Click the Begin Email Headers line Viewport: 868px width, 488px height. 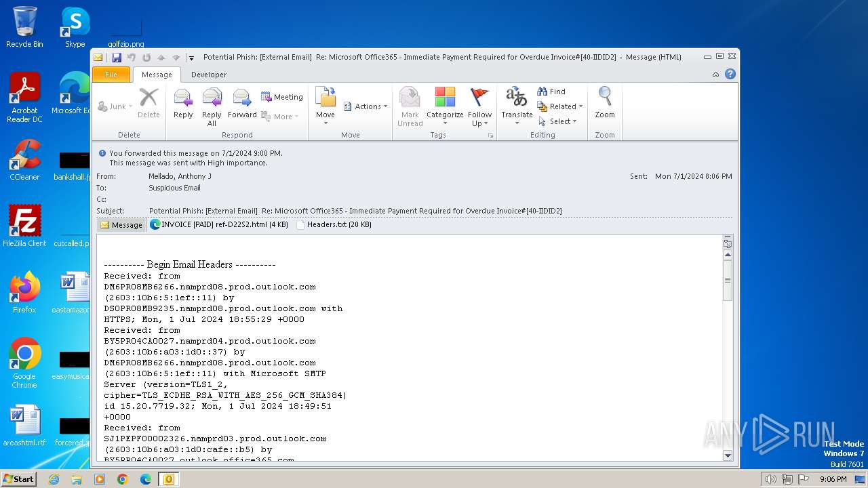pyautogui.click(x=190, y=264)
